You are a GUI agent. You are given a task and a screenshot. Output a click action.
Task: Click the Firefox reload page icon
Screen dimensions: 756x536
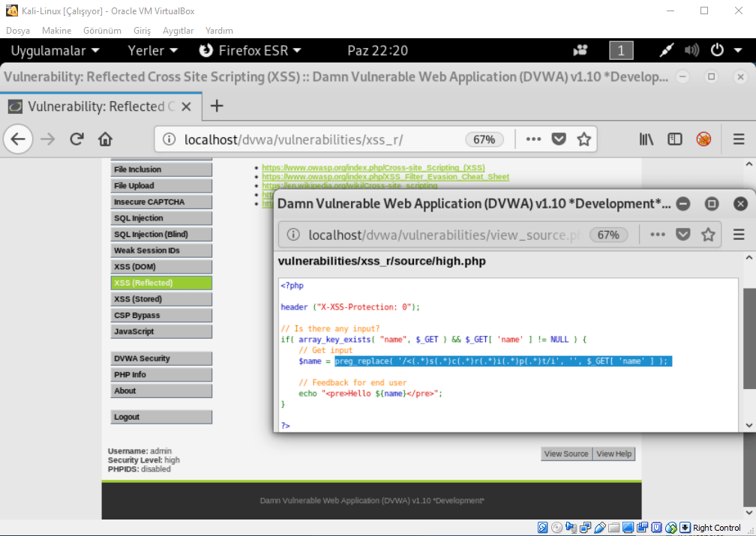tap(76, 139)
